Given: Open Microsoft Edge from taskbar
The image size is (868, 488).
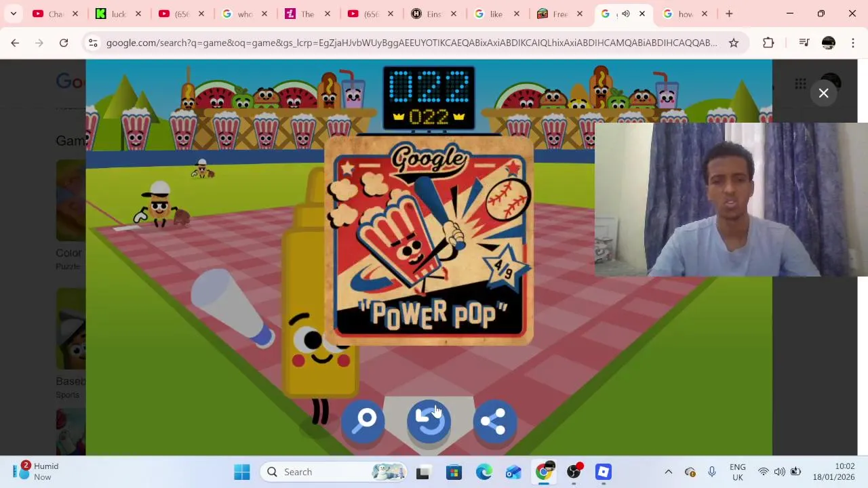Looking at the screenshot, I should [484, 472].
